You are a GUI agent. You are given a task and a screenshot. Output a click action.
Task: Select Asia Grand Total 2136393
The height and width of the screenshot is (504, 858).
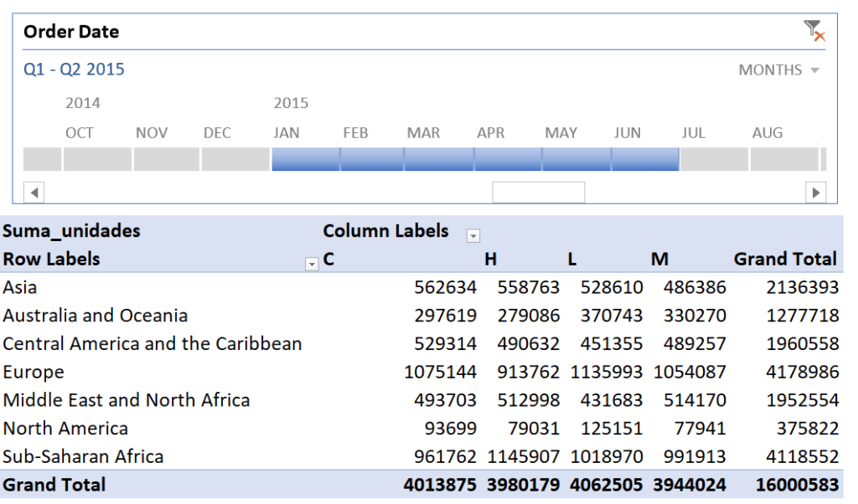802,287
